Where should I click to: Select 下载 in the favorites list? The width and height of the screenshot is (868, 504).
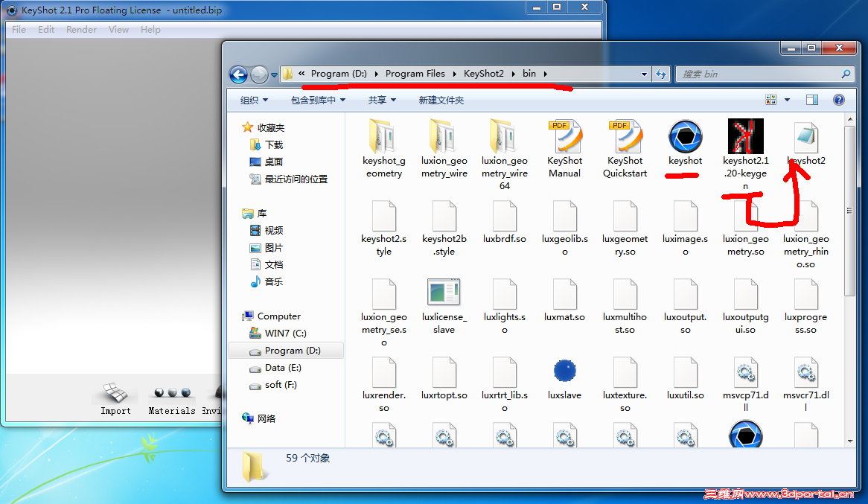click(x=267, y=144)
